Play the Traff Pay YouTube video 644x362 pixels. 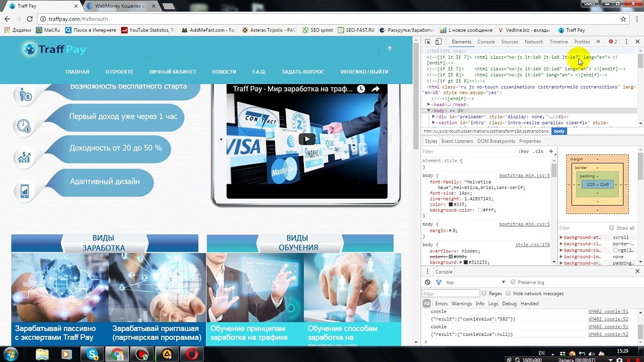point(307,139)
